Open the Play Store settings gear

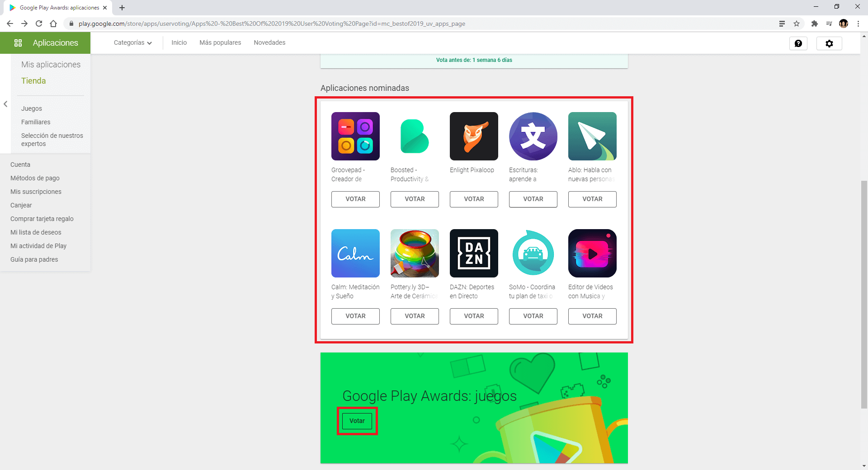click(x=829, y=43)
